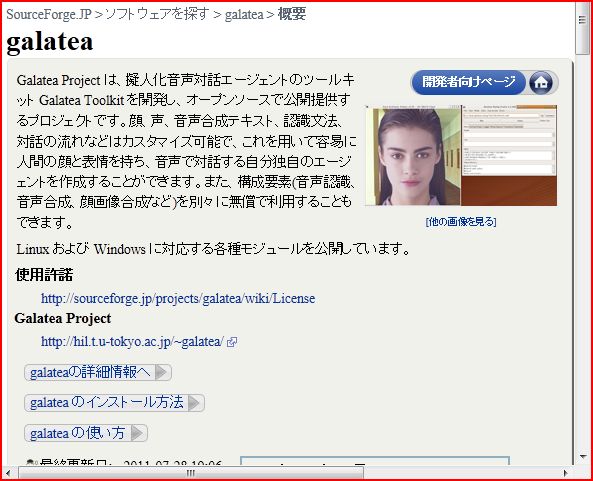The width and height of the screenshot is (593, 481).
Task: Click the 他の画像を見る link under screenshot
Action: 461,222
